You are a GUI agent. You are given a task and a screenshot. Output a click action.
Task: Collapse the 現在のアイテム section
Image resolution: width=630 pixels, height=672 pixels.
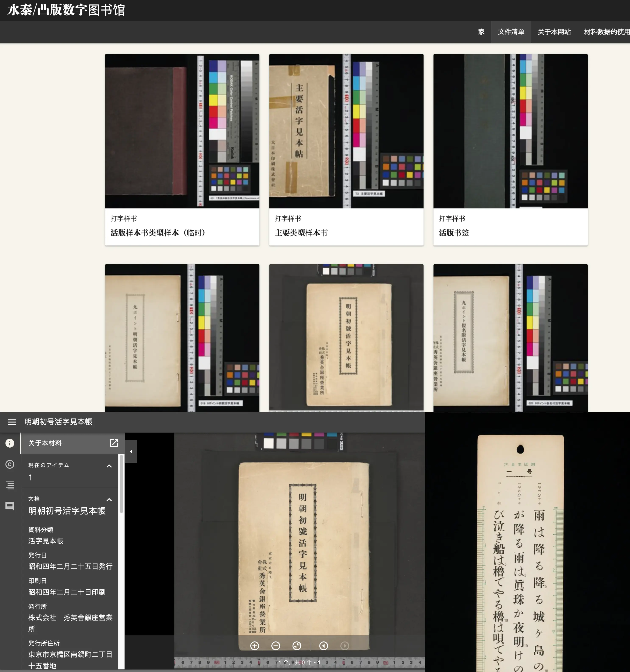109,466
